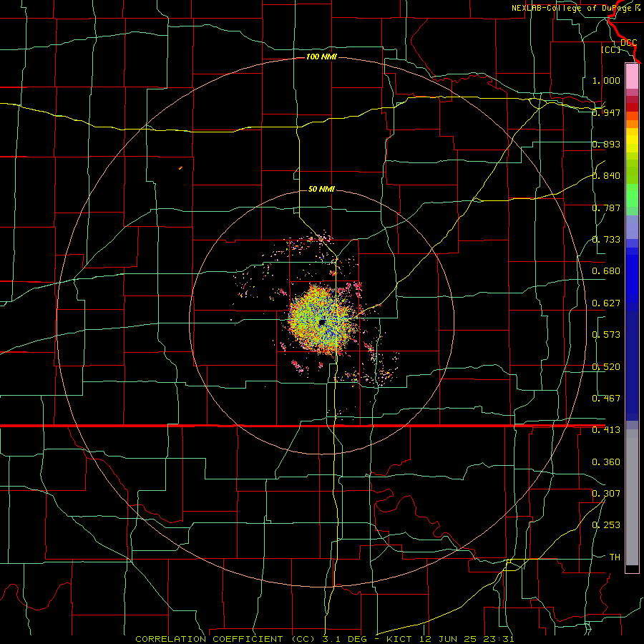Pick the lavender segment of the color bar
Image resolution: width=644 pixels, height=644 pixels.
pyautogui.click(x=632, y=227)
